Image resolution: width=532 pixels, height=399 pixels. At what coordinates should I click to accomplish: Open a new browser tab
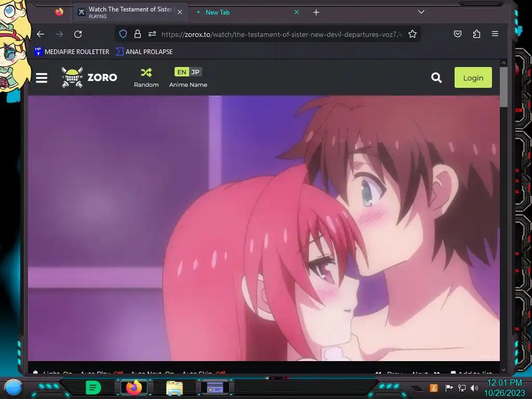click(316, 12)
